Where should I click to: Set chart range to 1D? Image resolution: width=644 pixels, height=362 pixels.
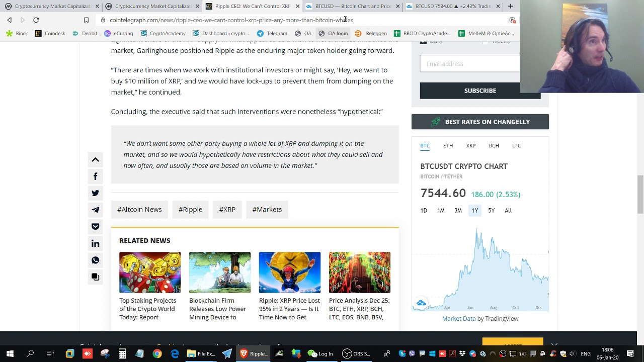coord(424,211)
